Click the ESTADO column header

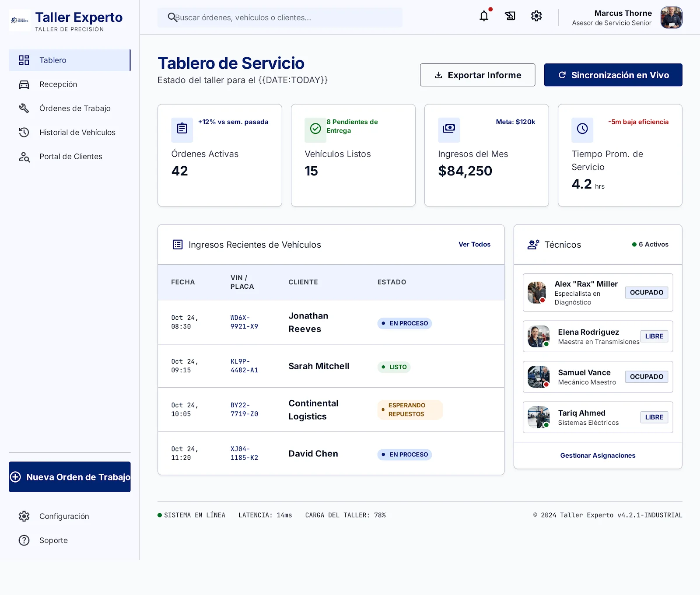pyautogui.click(x=392, y=282)
